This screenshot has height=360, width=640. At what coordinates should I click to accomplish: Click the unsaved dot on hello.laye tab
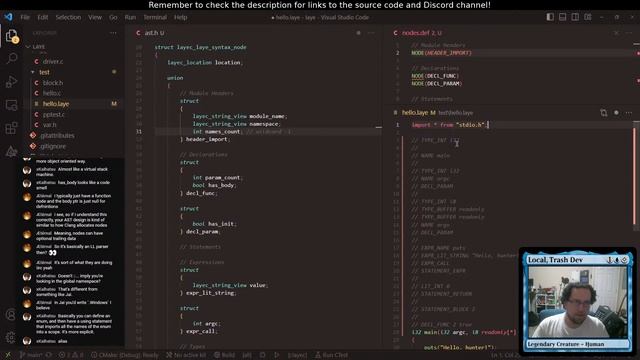[x=616, y=113]
